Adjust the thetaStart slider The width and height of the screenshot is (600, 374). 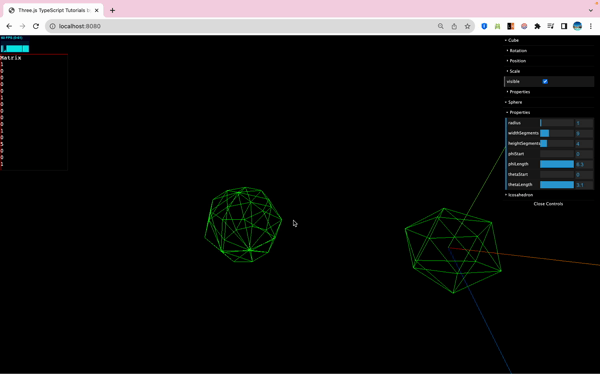point(557,174)
